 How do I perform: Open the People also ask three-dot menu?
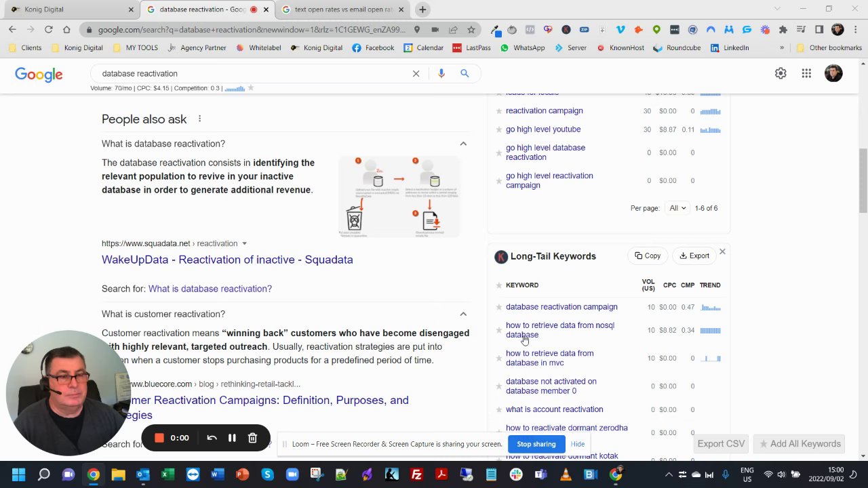point(199,119)
